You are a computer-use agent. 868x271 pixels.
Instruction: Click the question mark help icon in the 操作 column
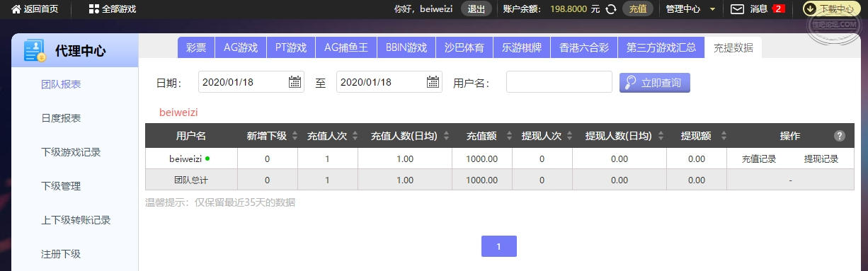840,136
